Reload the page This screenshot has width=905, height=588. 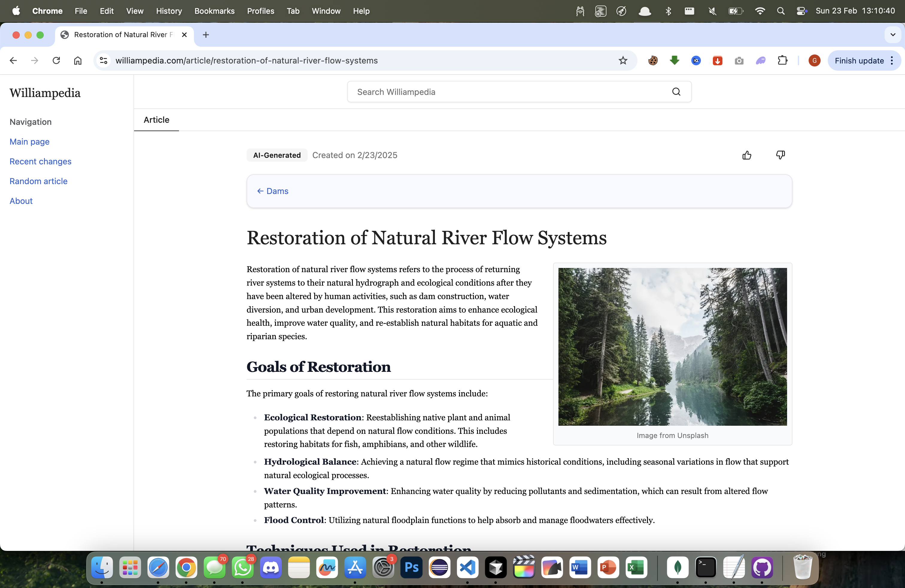pos(56,60)
